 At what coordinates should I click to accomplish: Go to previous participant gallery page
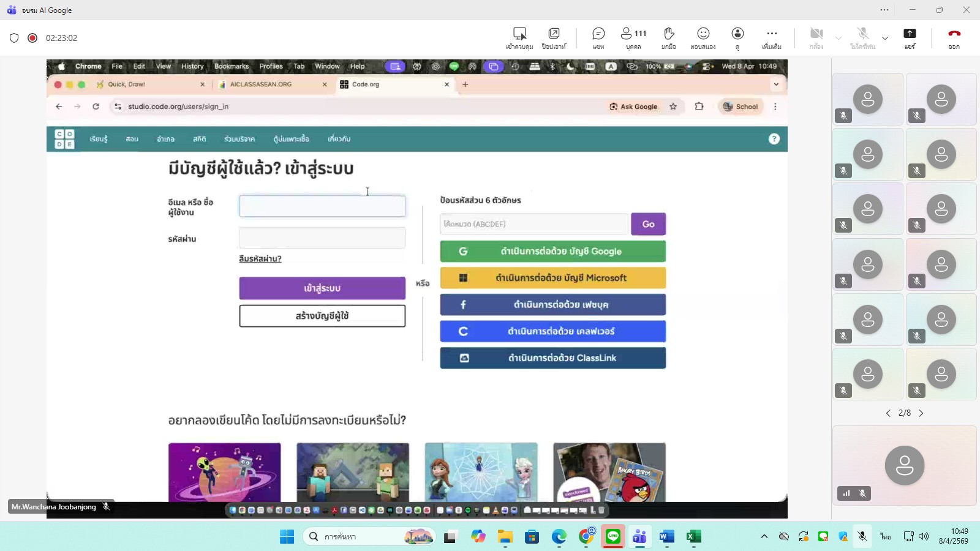888,413
